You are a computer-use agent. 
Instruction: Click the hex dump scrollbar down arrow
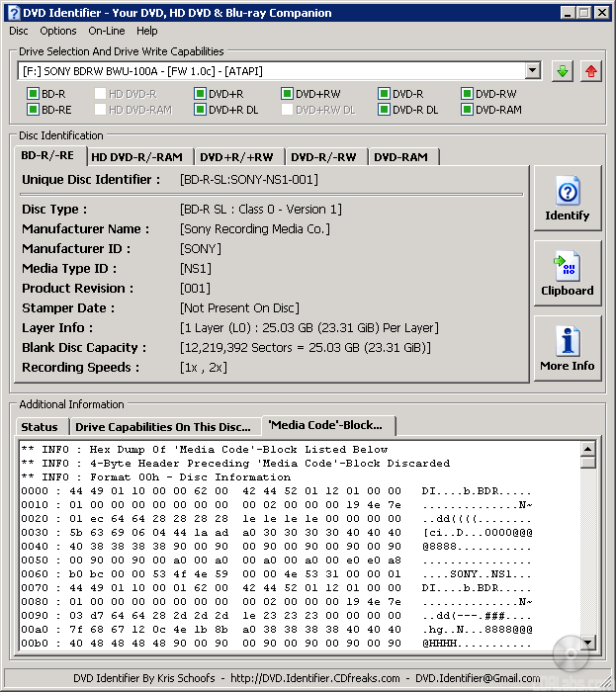588,644
